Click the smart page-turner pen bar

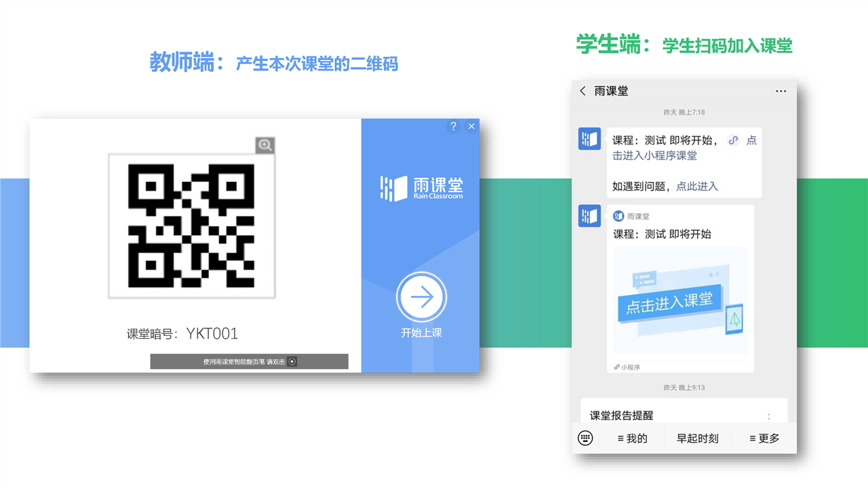tap(250, 362)
